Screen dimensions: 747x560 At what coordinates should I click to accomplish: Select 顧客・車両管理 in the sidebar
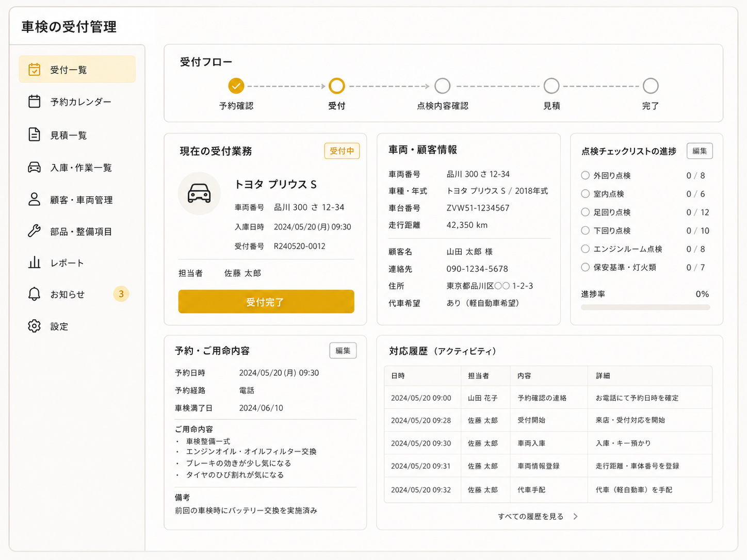(77, 200)
